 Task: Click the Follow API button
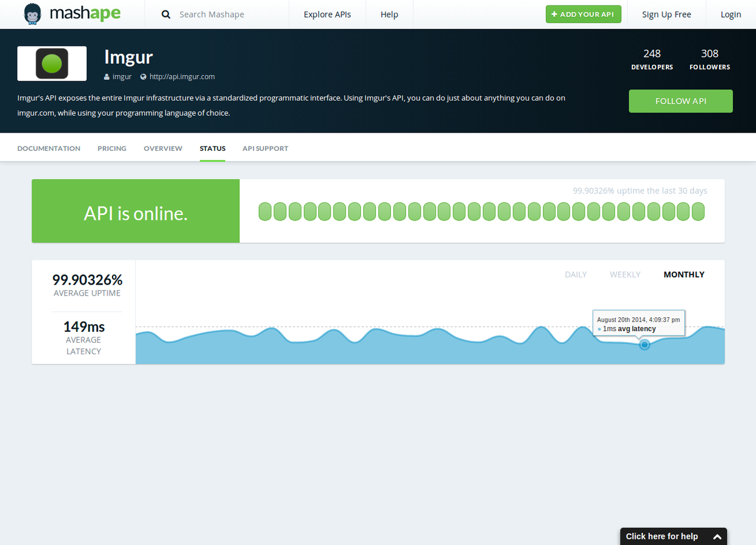pyautogui.click(x=681, y=101)
